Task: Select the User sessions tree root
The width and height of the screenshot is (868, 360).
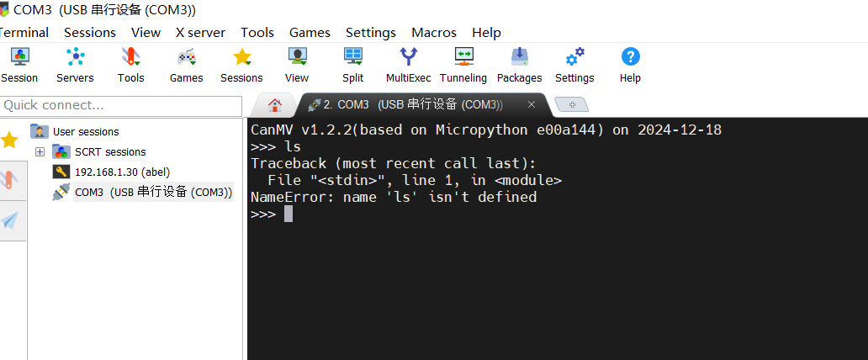Action: point(85,131)
